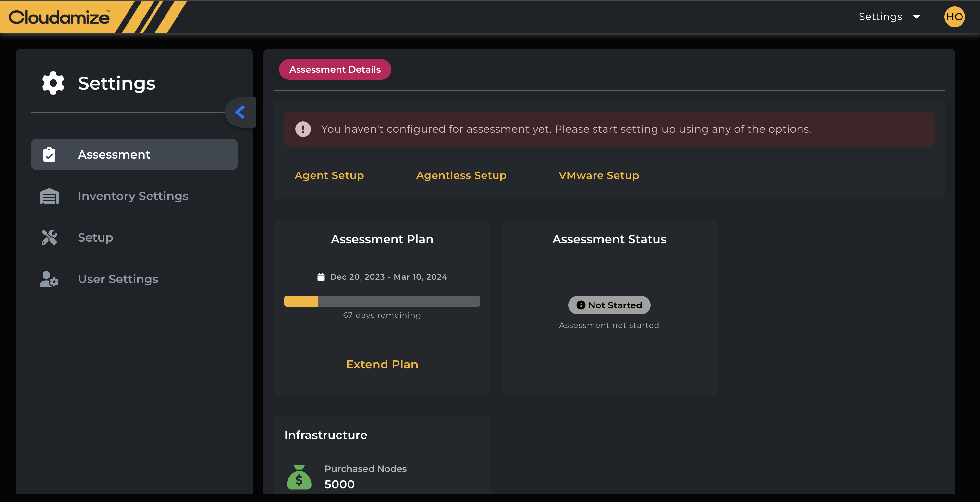Select the Assessment Details tab
This screenshot has width=980, height=502.
pos(335,69)
